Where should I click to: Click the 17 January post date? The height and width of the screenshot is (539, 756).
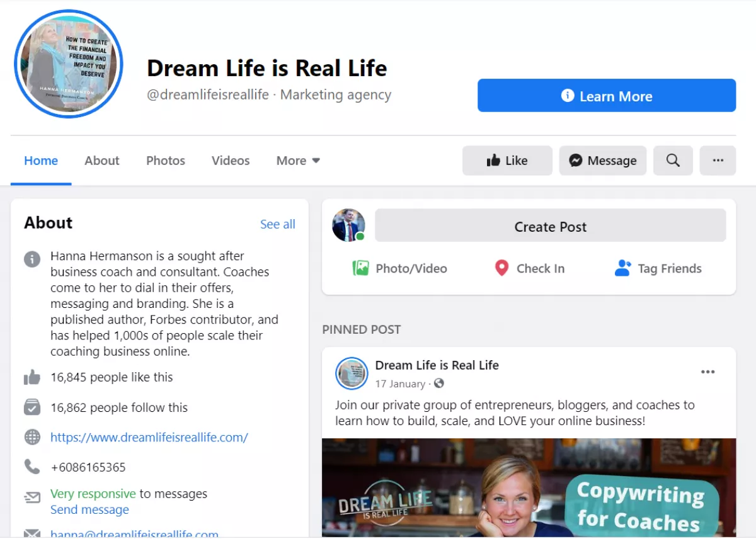click(400, 383)
